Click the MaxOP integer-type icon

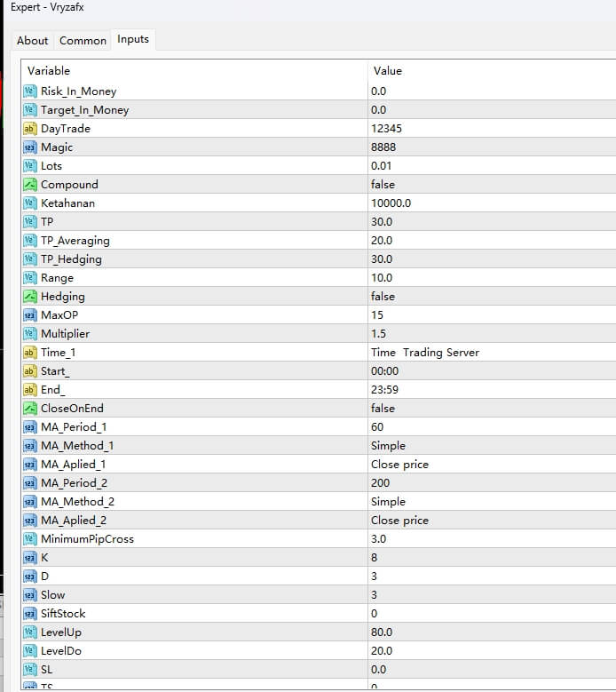coord(29,315)
